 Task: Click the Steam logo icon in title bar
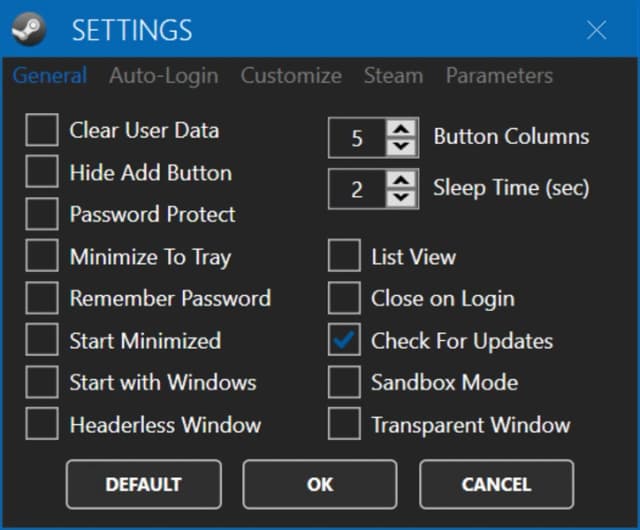27,29
